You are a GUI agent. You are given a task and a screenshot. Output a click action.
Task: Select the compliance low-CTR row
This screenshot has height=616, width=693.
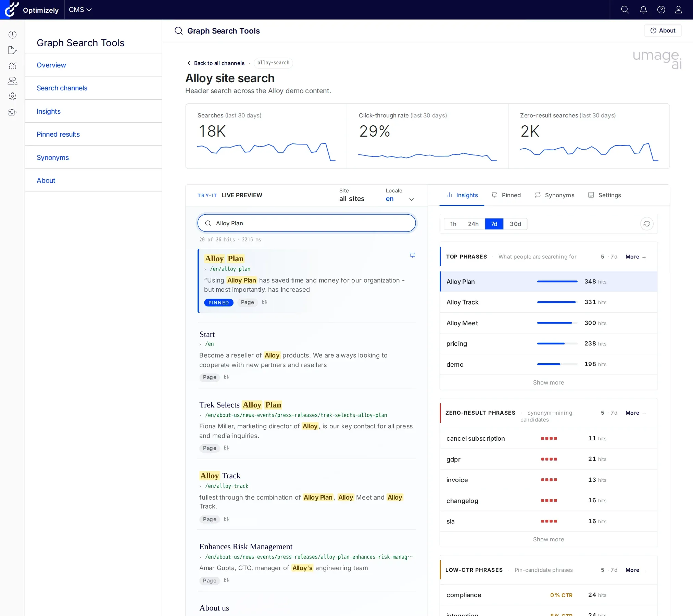(x=549, y=595)
